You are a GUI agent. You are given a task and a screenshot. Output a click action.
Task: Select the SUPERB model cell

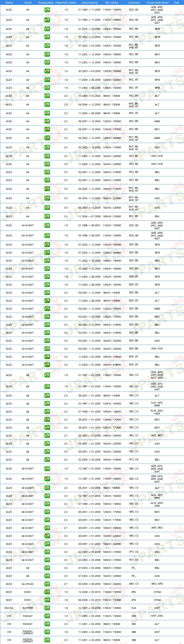pyautogui.click(x=28, y=608)
